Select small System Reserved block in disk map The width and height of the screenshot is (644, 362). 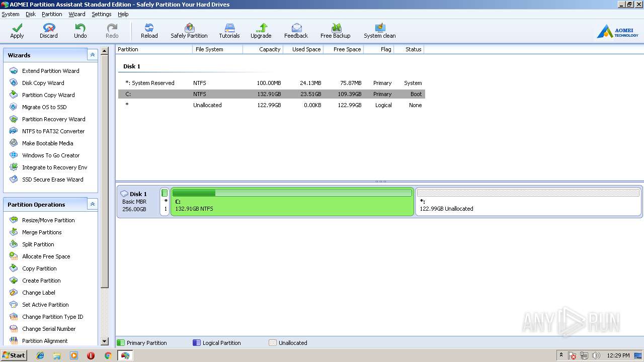click(x=165, y=202)
